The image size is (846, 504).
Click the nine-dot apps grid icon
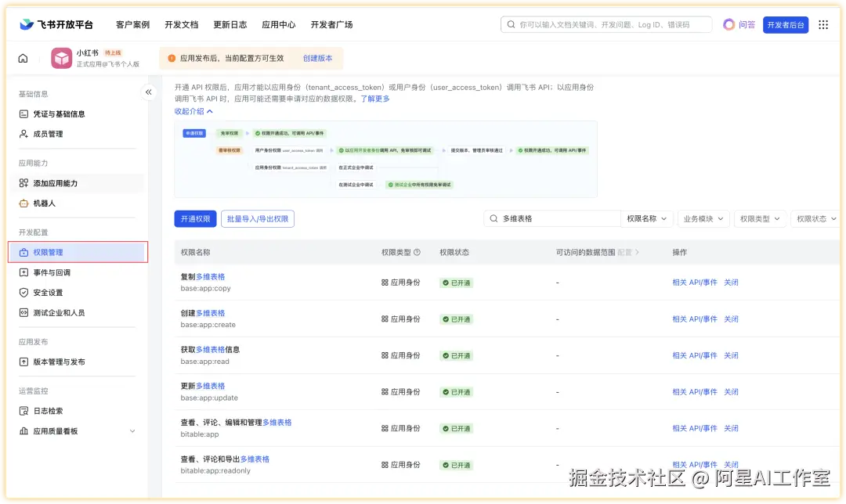(822, 24)
